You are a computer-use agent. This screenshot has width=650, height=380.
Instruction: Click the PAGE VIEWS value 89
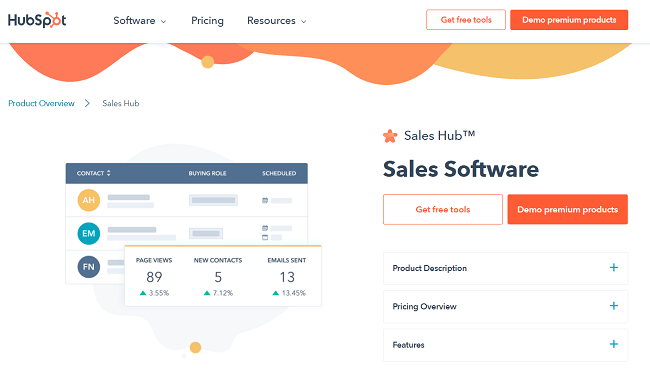point(154,277)
